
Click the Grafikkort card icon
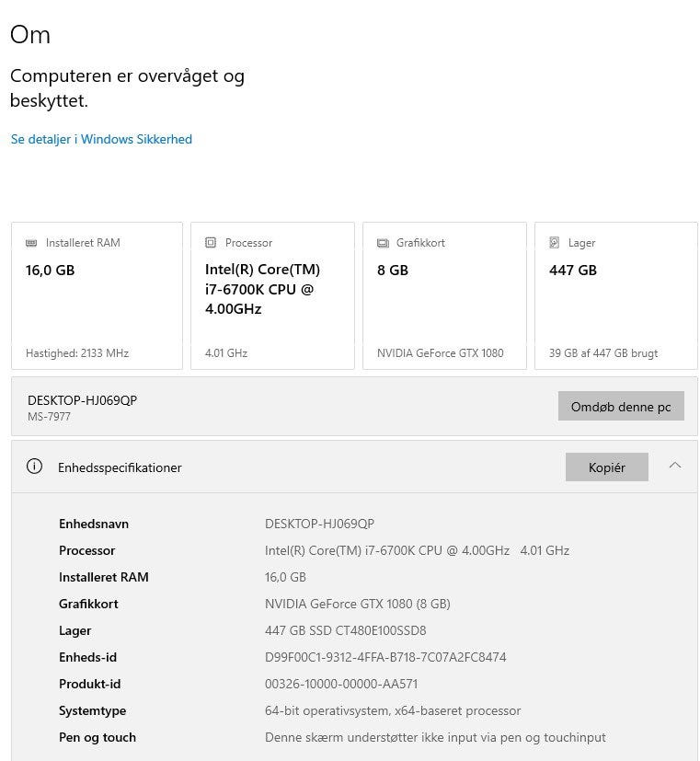(383, 243)
